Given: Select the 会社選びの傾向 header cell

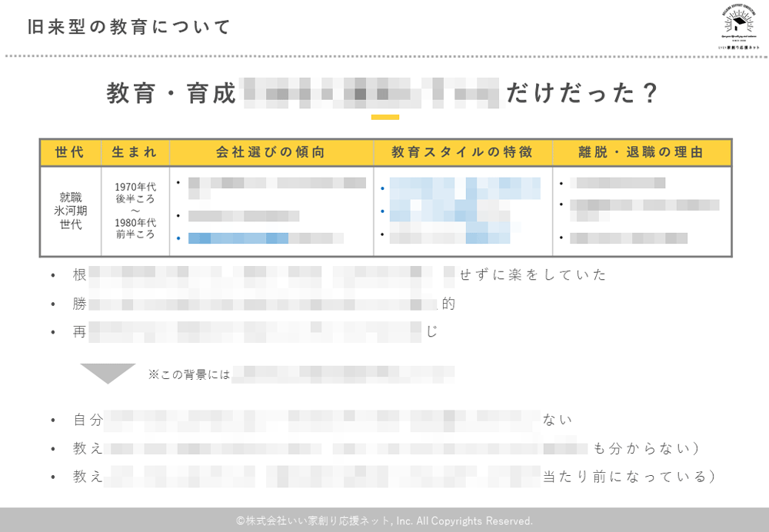Looking at the screenshot, I should [x=271, y=152].
